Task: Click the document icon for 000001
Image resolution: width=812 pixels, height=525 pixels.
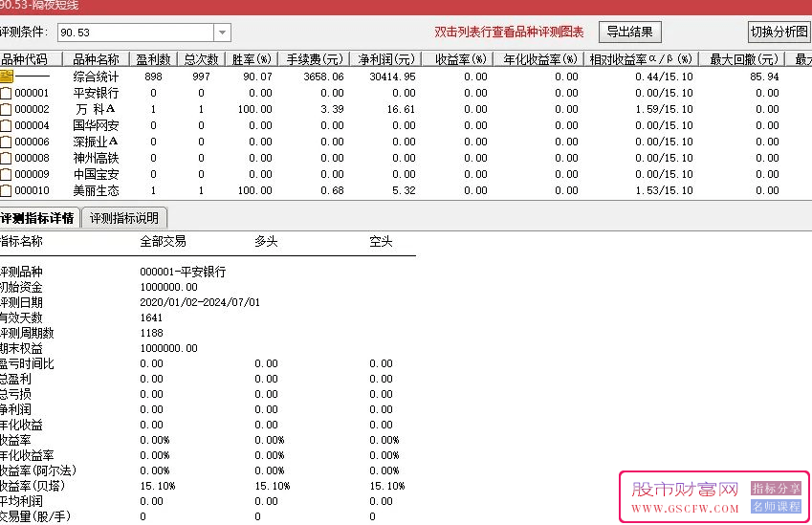Action: pyautogui.click(x=6, y=93)
